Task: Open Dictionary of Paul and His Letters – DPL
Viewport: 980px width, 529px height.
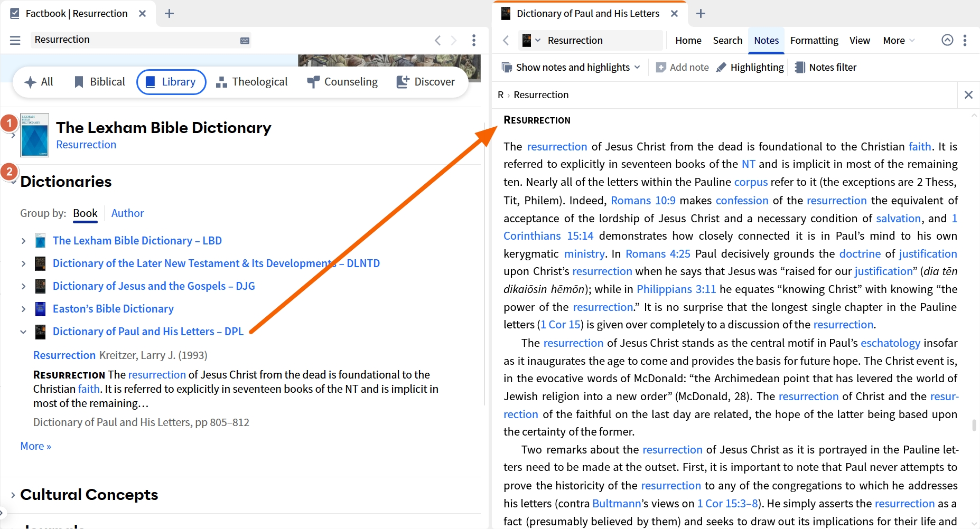Action: coord(148,332)
